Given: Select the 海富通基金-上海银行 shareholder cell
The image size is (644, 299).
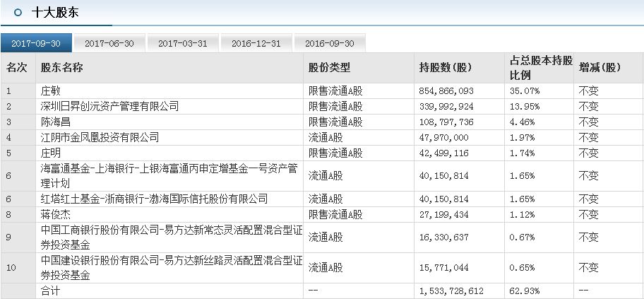Looking at the screenshot, I should [x=169, y=176].
